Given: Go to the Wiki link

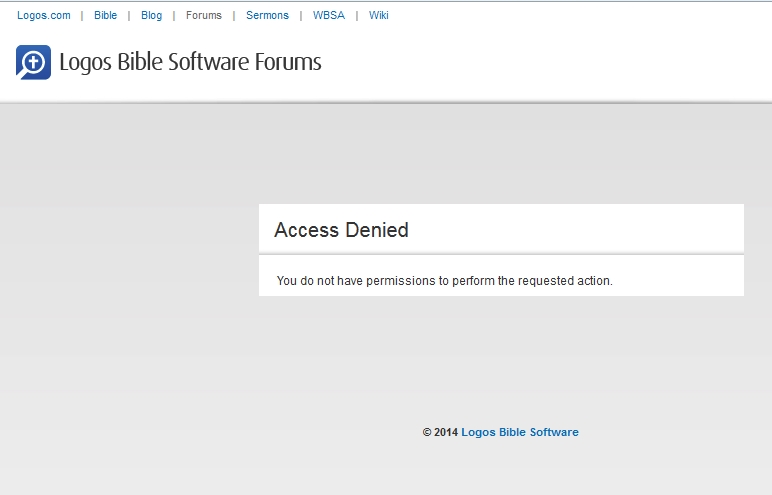Looking at the screenshot, I should point(379,15).
